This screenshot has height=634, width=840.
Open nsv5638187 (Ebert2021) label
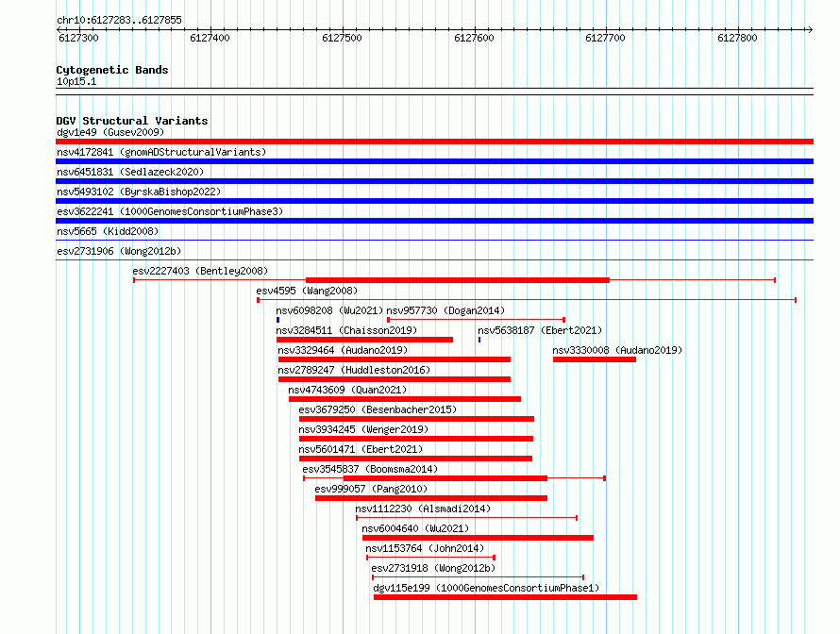coord(540,330)
